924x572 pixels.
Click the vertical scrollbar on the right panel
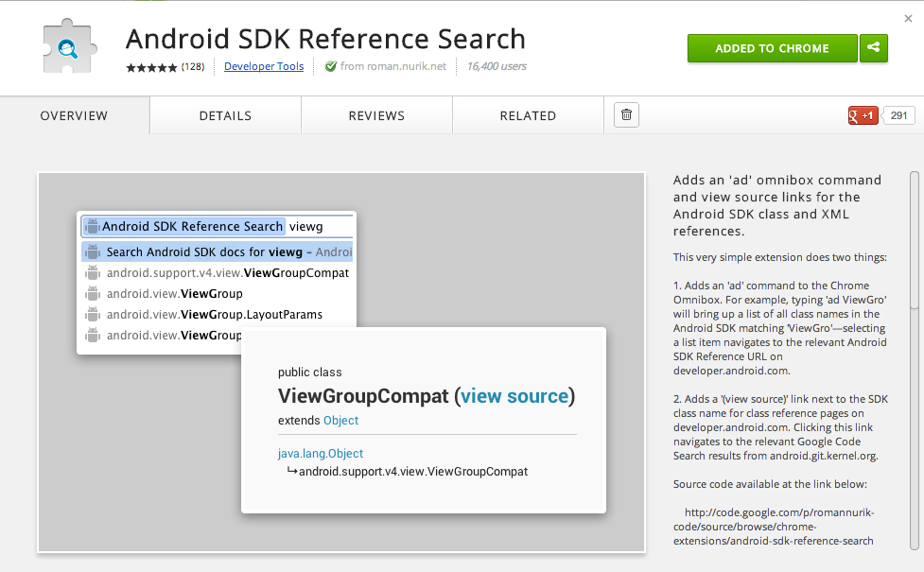click(x=914, y=236)
